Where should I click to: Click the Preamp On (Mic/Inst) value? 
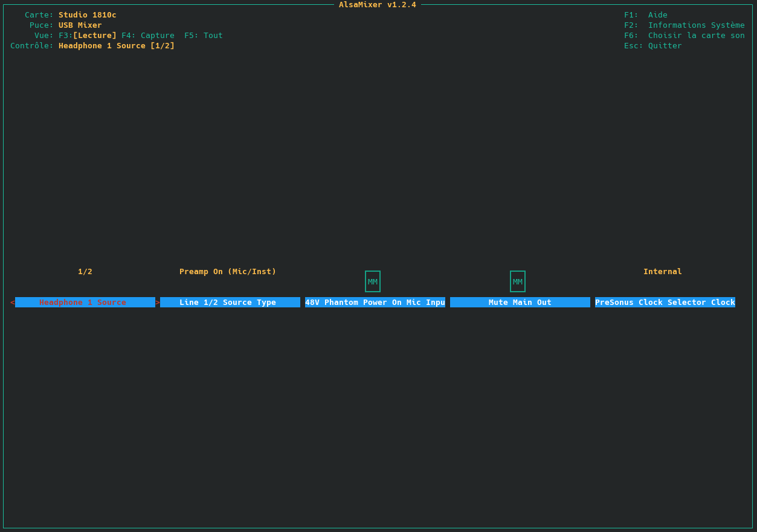[x=228, y=272]
